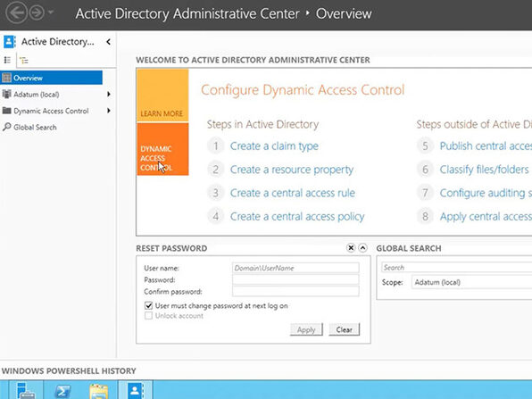This screenshot has height=399, width=532.
Task: Open the Classify files/folders link
Action: (x=484, y=170)
